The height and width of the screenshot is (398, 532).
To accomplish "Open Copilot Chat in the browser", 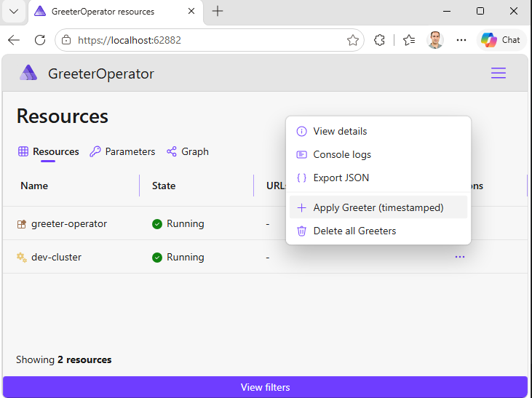I will tap(501, 40).
